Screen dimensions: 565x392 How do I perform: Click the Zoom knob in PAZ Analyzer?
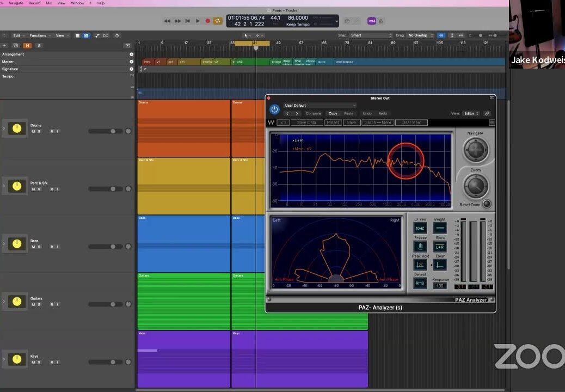click(x=476, y=186)
